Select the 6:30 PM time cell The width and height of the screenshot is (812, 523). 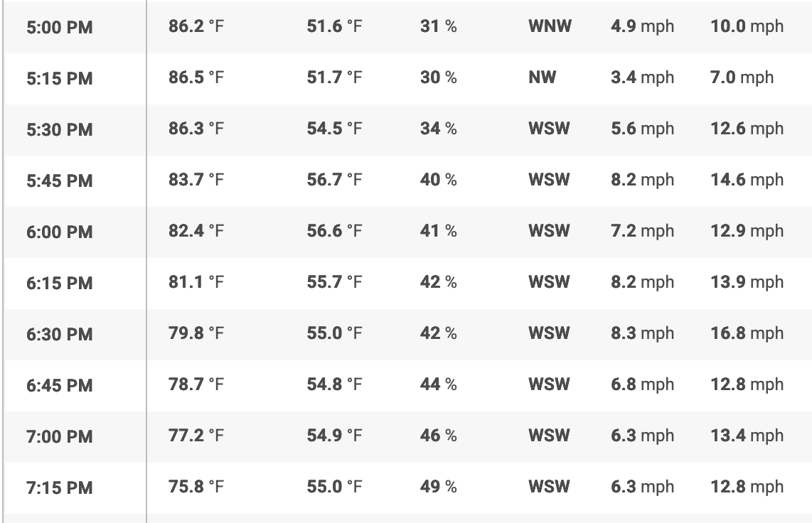(x=60, y=334)
